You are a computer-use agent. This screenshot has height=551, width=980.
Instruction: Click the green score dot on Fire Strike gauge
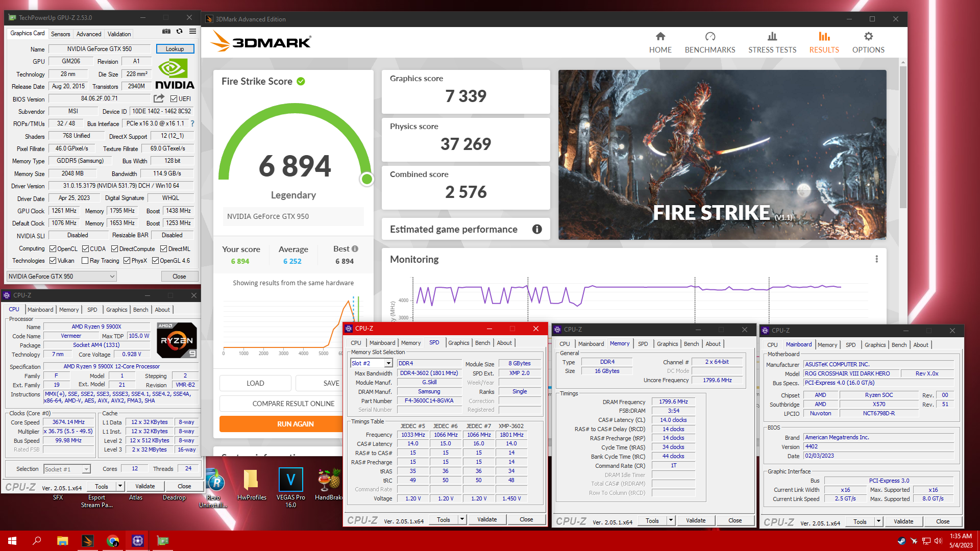coord(366,179)
